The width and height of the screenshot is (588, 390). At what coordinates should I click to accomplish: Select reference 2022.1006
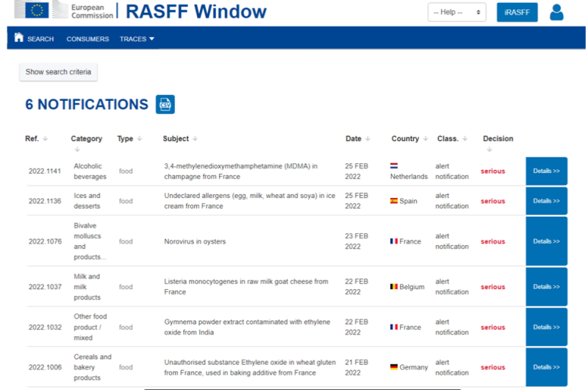[45, 367]
